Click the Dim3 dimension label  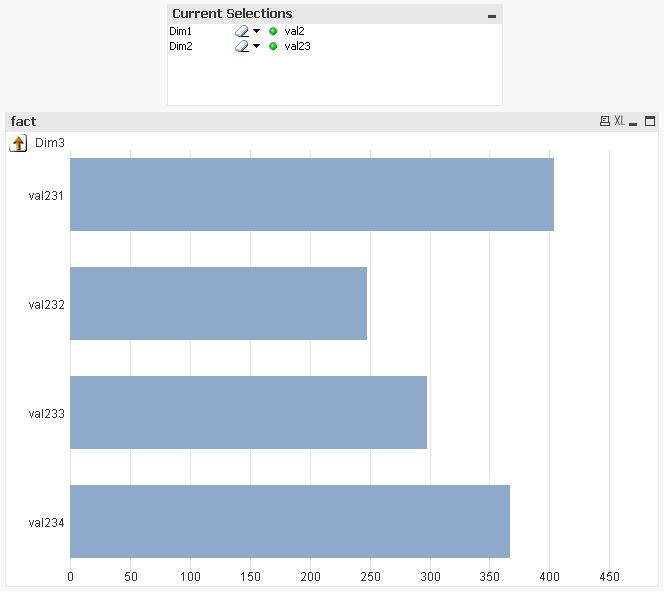50,143
